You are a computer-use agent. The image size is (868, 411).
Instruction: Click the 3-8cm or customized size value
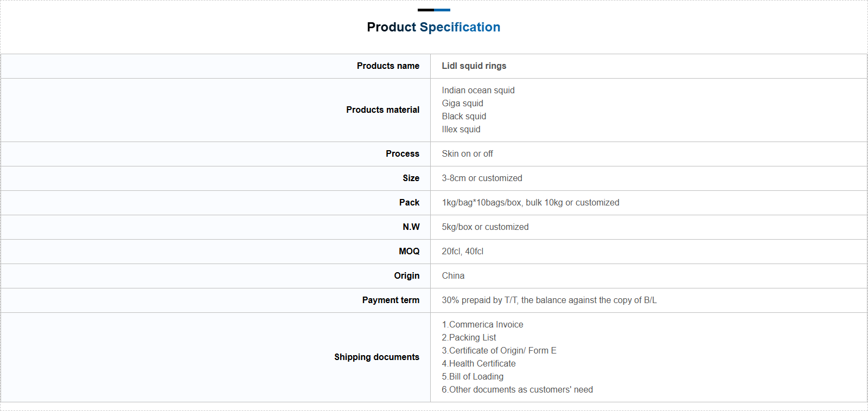click(x=482, y=178)
